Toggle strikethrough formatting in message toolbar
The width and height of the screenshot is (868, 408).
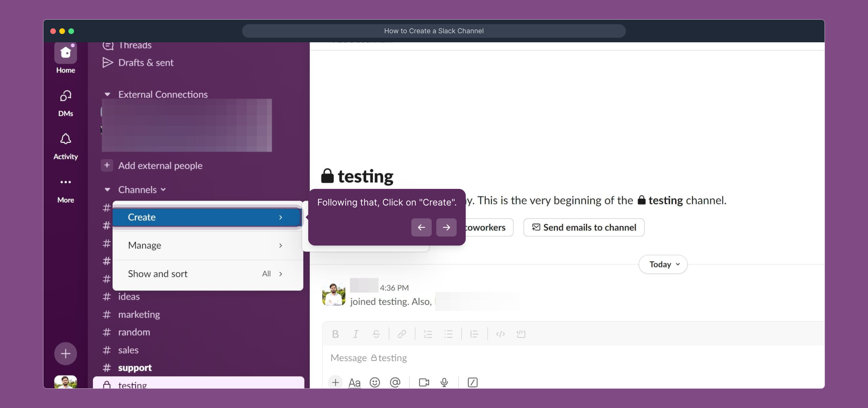376,334
